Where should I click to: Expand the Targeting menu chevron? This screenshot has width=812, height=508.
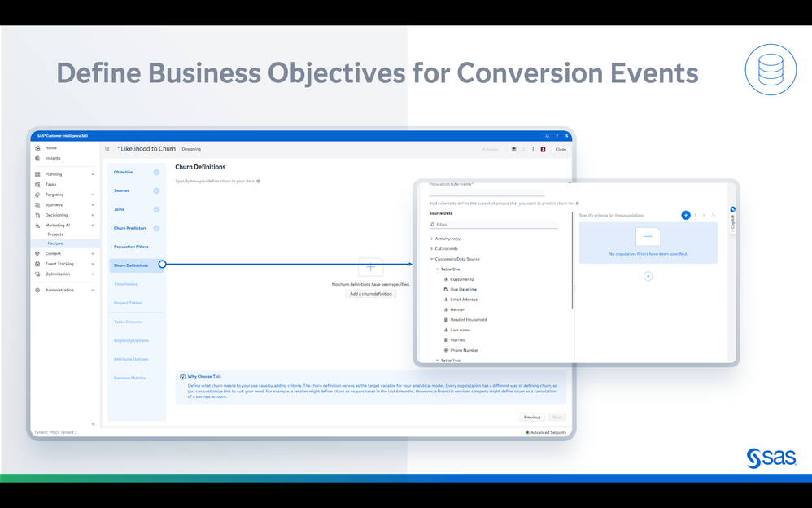(x=93, y=195)
